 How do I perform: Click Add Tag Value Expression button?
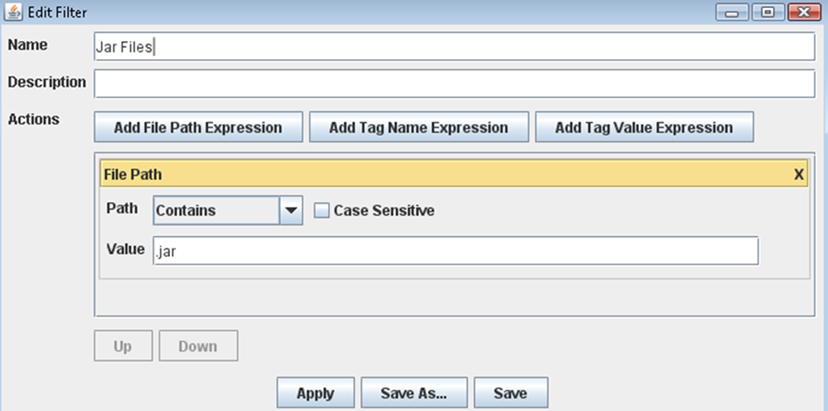(644, 127)
